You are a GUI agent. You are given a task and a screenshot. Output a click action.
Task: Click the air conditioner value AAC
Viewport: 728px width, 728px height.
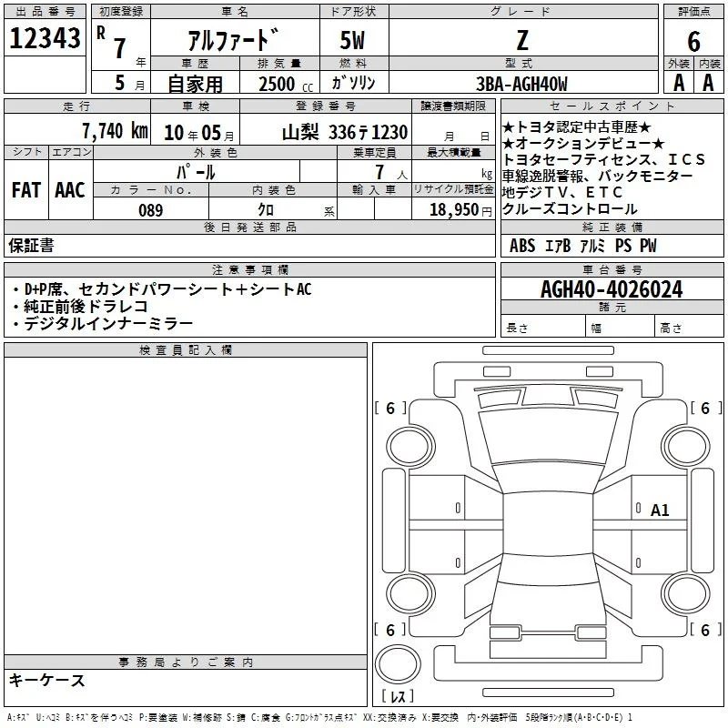click(70, 190)
